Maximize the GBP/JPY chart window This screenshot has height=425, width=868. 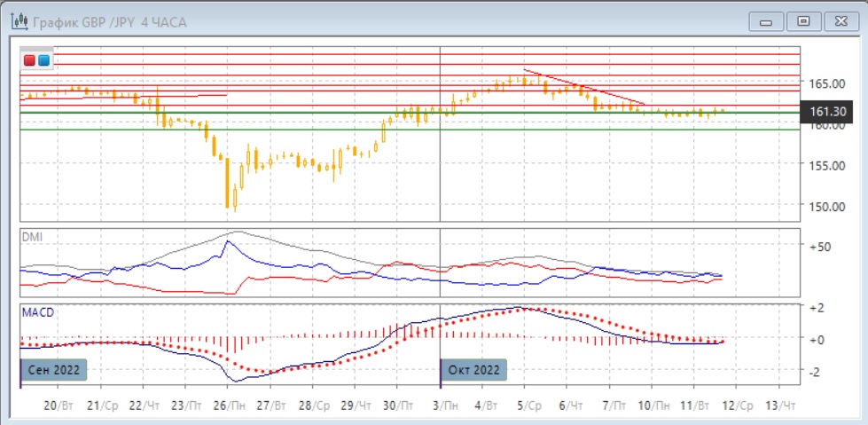coord(803,21)
